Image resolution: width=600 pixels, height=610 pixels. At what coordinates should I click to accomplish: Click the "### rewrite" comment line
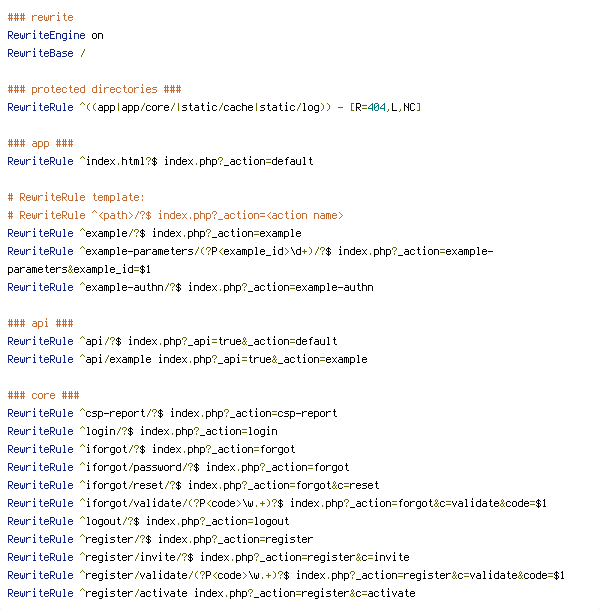point(40,17)
